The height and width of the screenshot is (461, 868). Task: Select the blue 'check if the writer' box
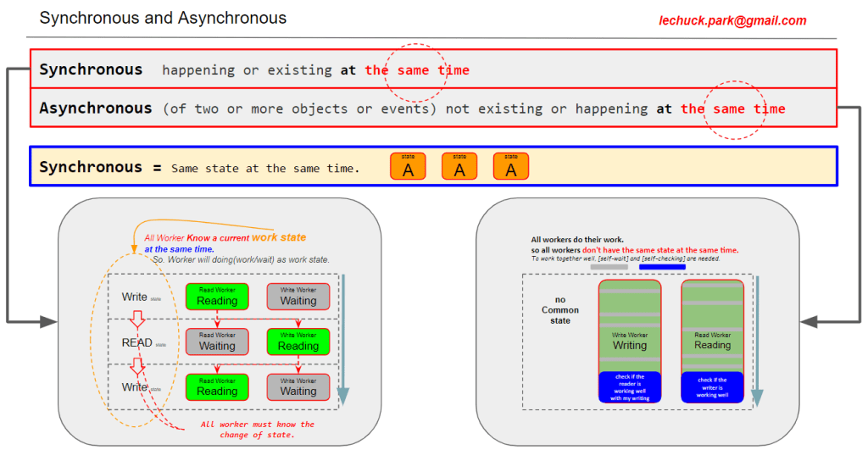712,387
